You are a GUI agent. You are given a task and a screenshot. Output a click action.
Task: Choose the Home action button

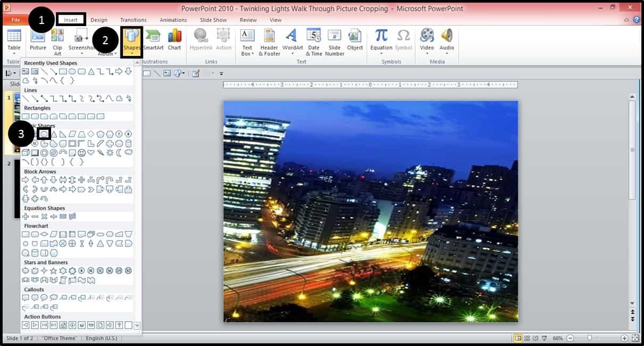coord(63,325)
